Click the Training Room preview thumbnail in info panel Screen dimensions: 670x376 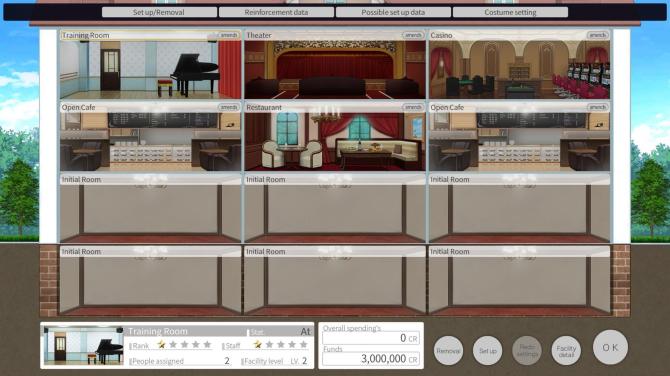click(x=84, y=346)
